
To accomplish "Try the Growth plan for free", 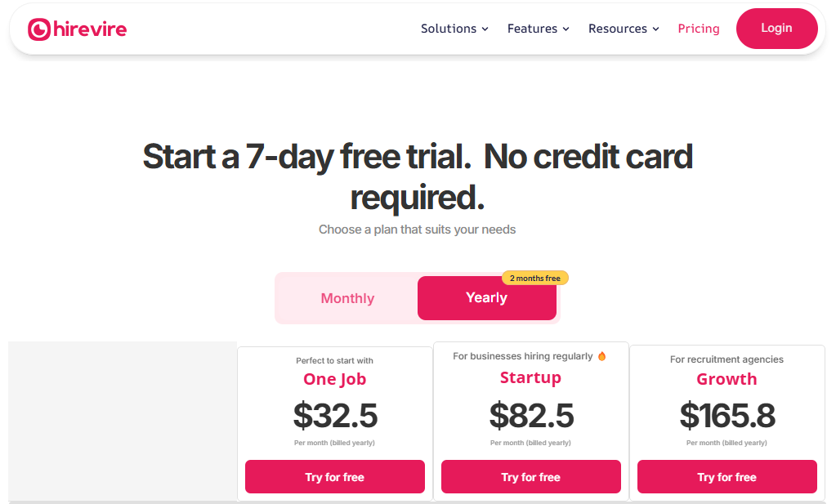I will 727,477.
